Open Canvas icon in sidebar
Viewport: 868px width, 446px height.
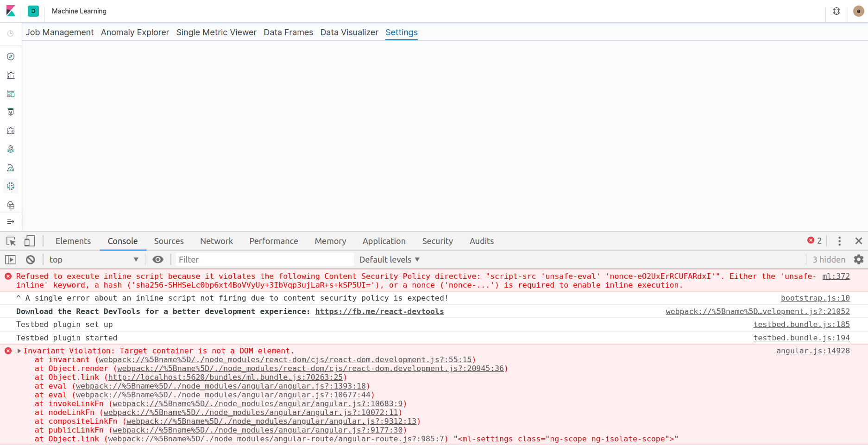click(x=11, y=112)
